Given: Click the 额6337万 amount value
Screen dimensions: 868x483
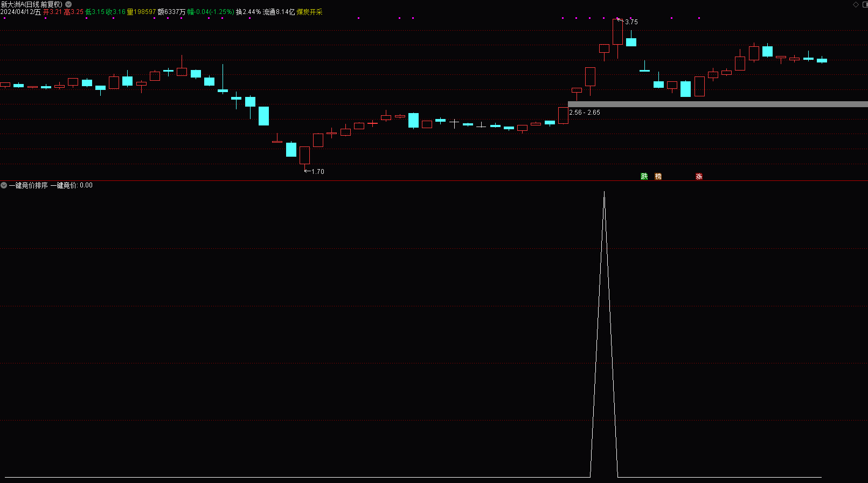Looking at the screenshot, I should pyautogui.click(x=171, y=12).
